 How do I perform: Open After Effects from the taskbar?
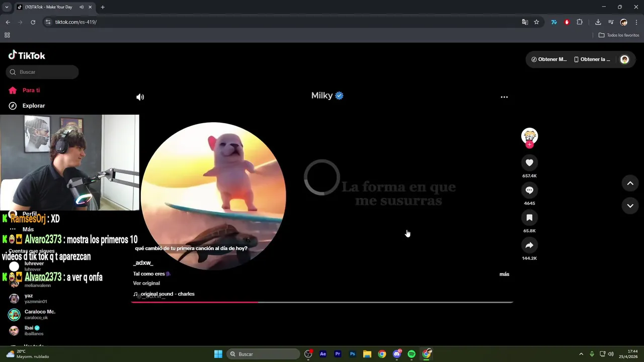[323, 354]
